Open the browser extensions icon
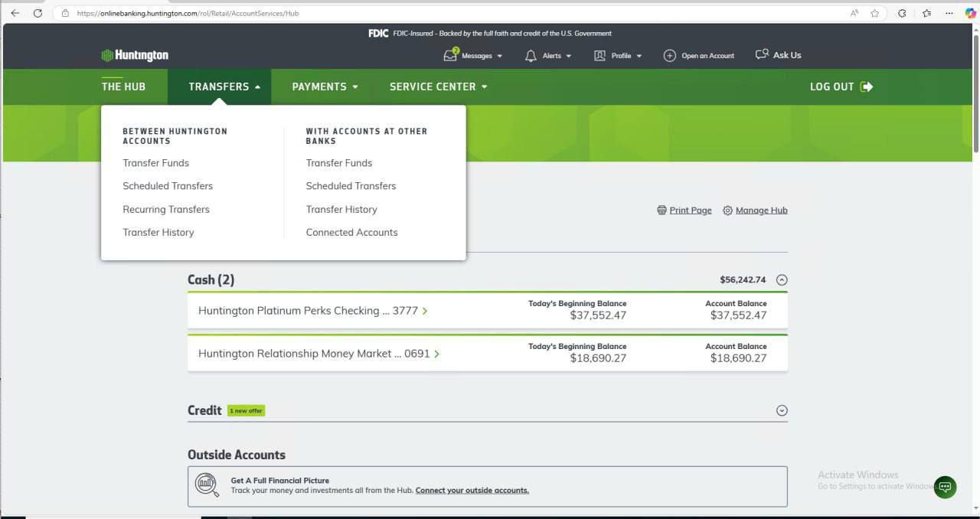 pos(902,13)
